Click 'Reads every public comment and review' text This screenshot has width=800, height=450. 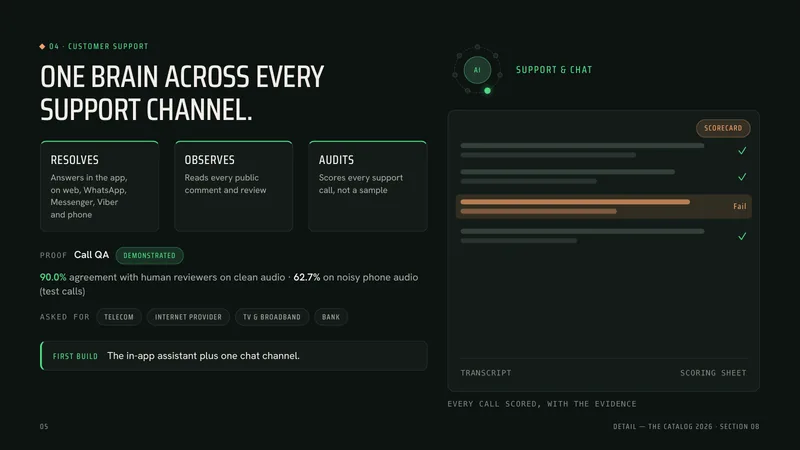(226, 184)
